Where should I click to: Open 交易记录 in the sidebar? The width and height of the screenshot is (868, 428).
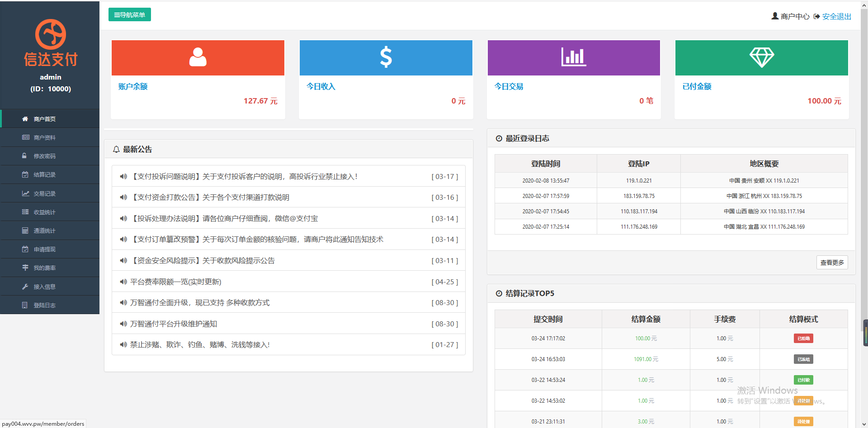click(x=50, y=193)
